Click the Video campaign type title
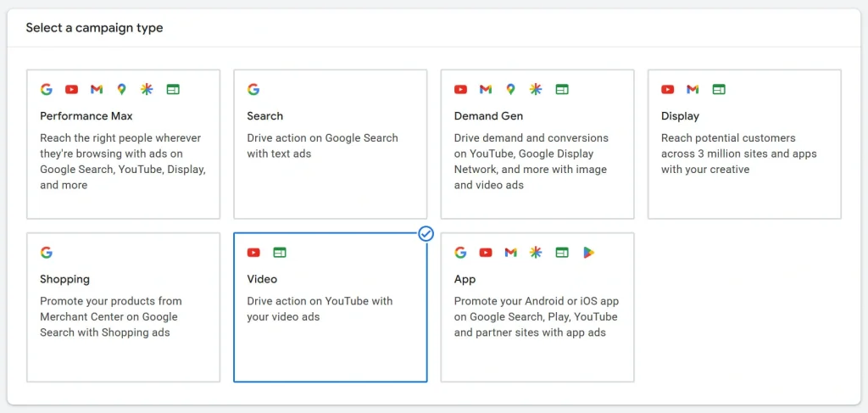This screenshot has height=413, width=868. (x=262, y=279)
